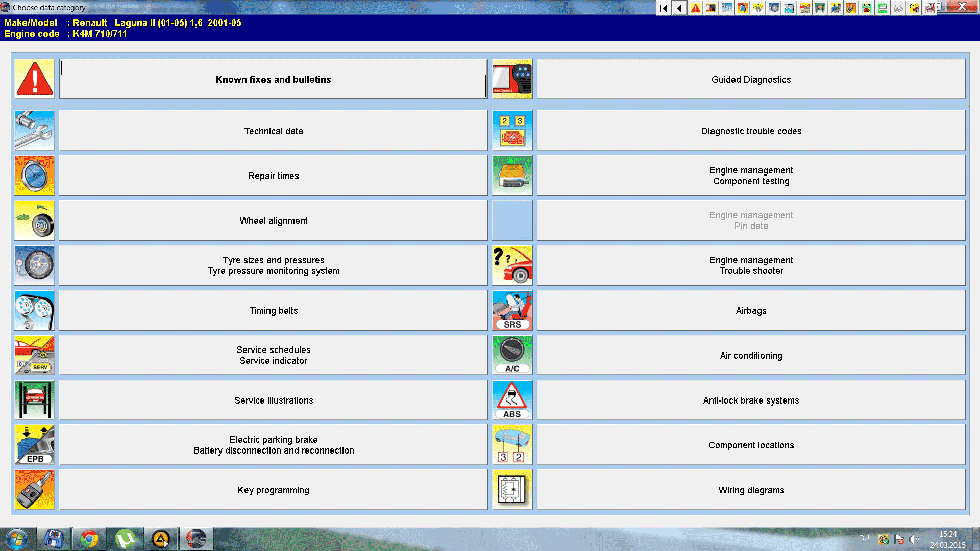Screen dimensions: 980x551
Task: Click the small stopwatch Repair times toolbar icon
Action: pyautogui.click(x=743, y=8)
